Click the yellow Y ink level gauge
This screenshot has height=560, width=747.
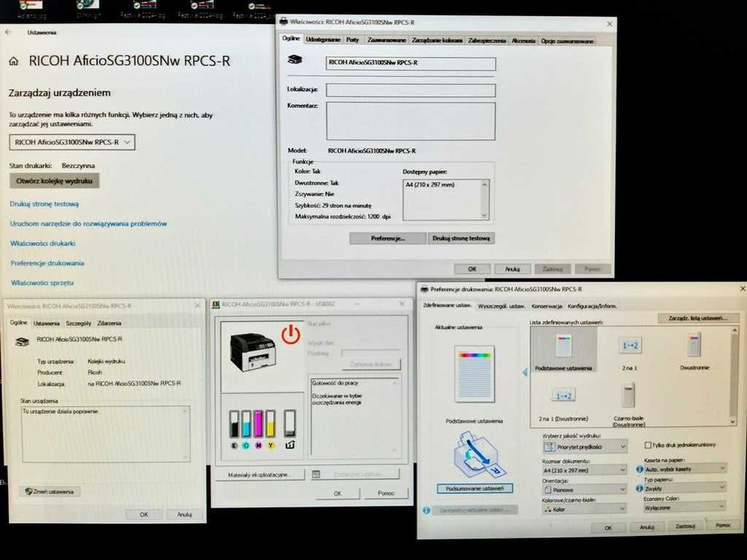[271, 424]
